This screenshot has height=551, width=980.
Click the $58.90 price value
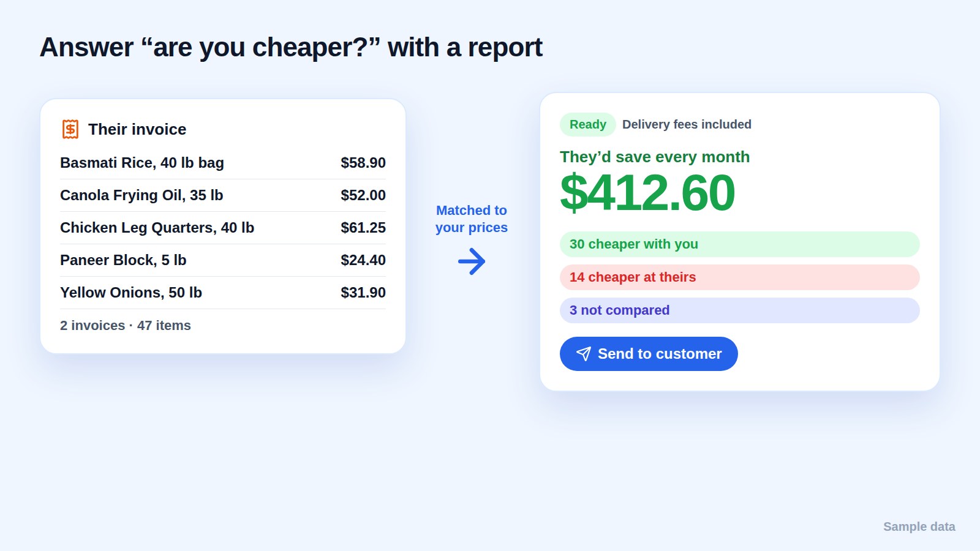363,163
